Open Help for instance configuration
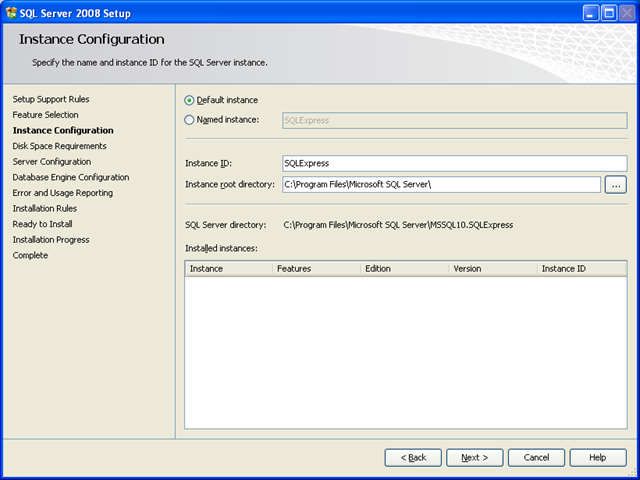Screen dimensions: 640x480 tap(598, 457)
